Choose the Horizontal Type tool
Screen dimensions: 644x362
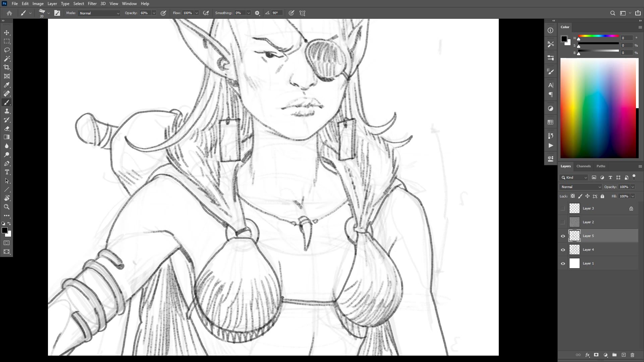[7, 172]
